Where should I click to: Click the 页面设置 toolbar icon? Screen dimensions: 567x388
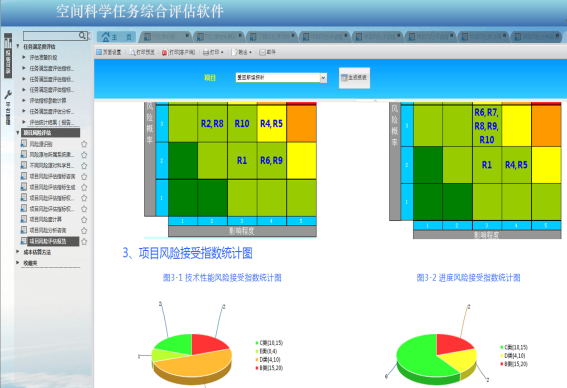(x=99, y=52)
